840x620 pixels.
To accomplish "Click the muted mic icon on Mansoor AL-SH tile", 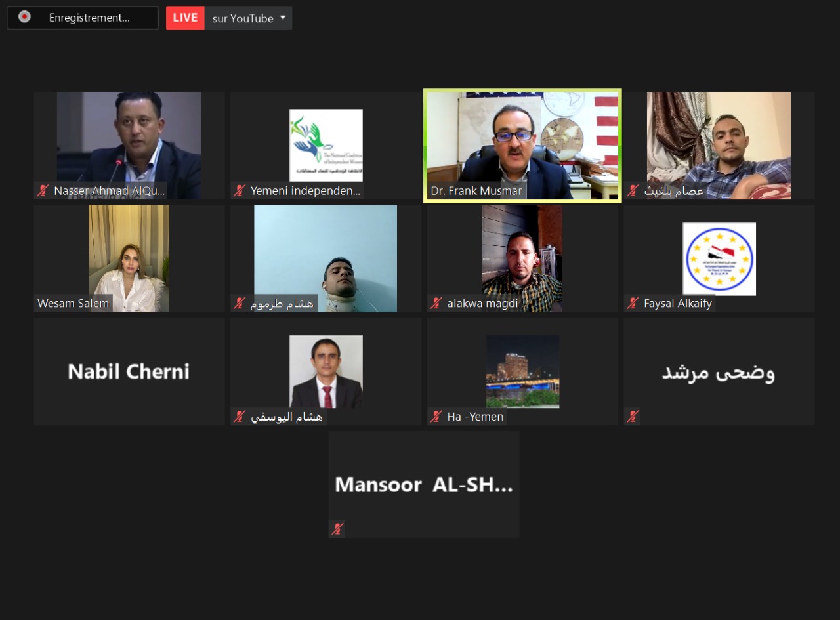I will pyautogui.click(x=337, y=529).
